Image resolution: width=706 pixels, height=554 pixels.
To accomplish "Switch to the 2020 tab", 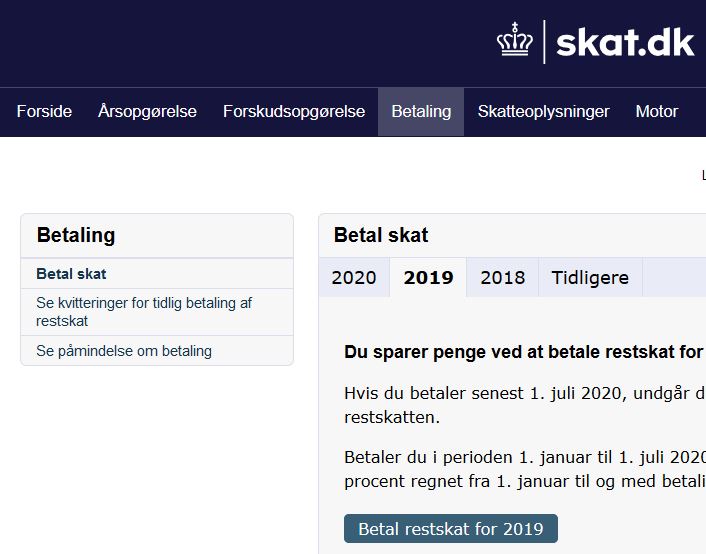I will coord(354,277).
